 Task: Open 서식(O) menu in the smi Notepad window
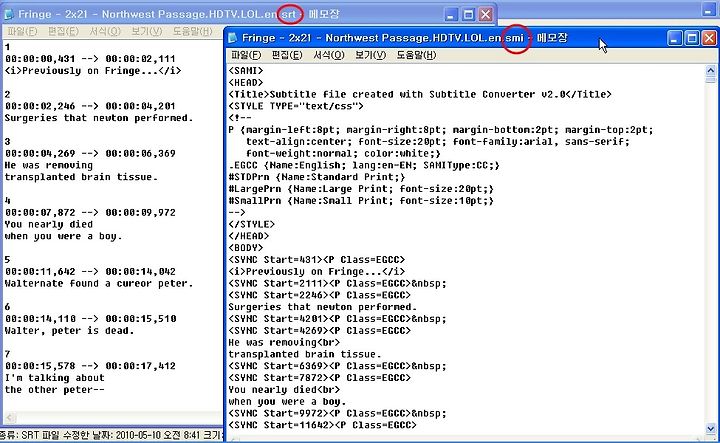point(329,55)
